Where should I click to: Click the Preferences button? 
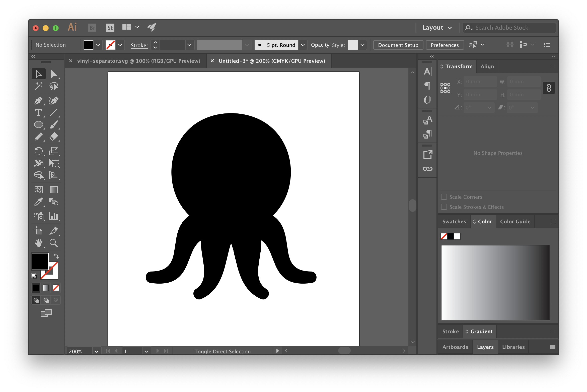pos(445,45)
